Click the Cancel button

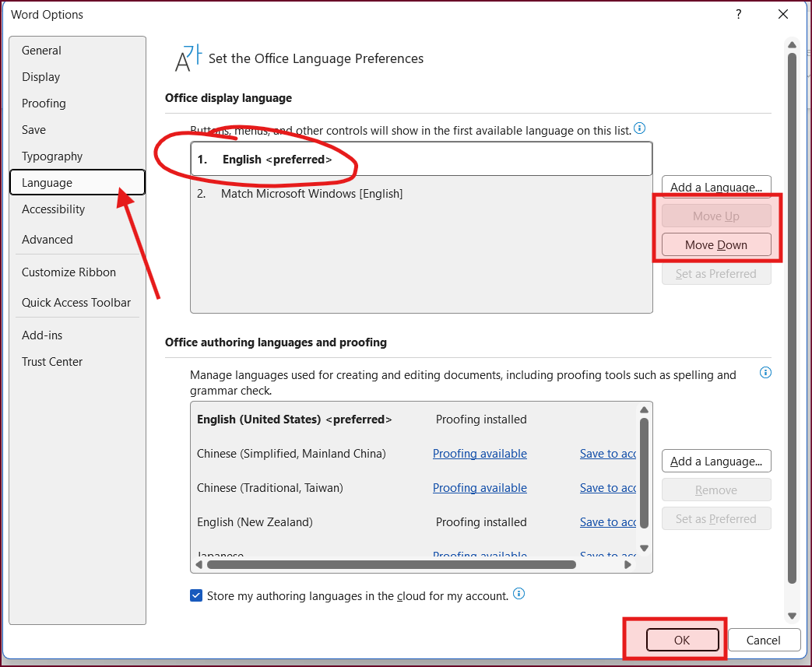[763, 640]
